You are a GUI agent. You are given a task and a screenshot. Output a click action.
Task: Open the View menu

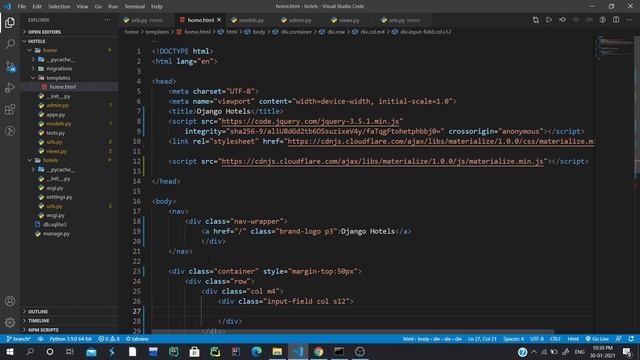[82, 7]
